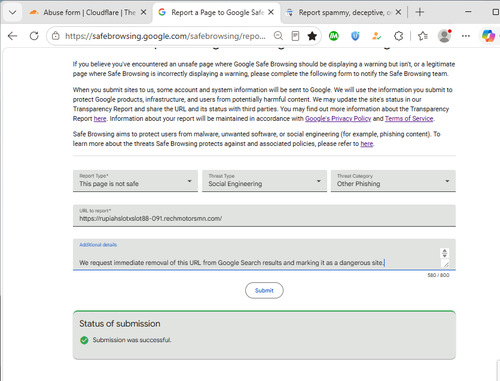The height and width of the screenshot is (381, 500).
Task: Click the green success checkmark icon
Action: 84,340
